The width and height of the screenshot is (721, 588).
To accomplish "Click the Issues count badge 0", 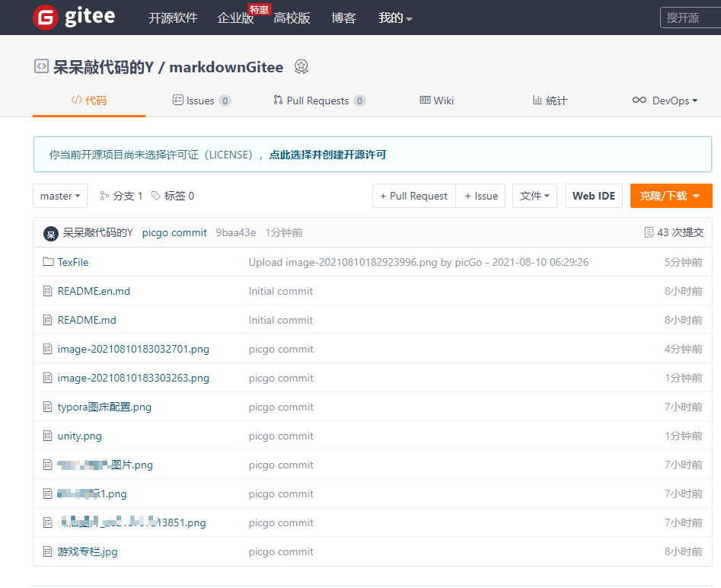I will (x=225, y=101).
